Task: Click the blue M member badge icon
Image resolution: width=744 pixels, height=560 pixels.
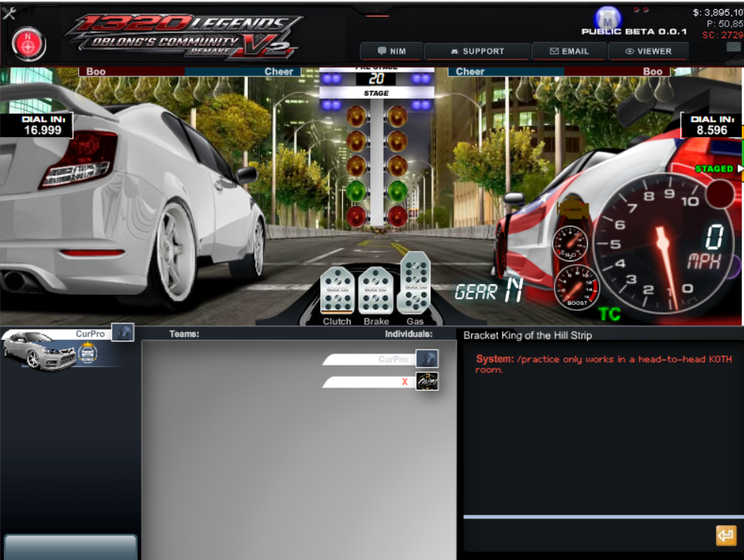Action: [x=608, y=19]
